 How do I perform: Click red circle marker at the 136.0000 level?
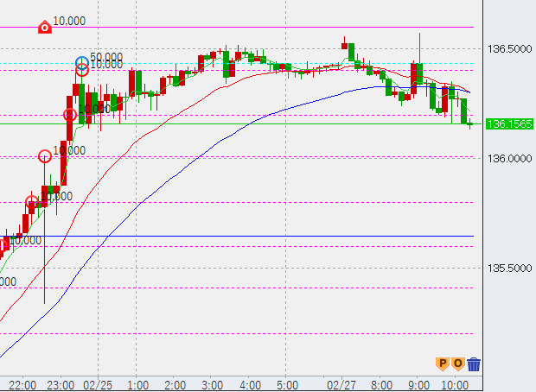click(x=45, y=156)
